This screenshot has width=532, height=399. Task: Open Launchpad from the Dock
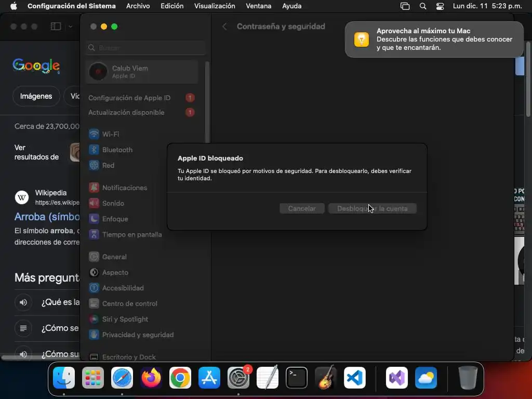(x=93, y=378)
